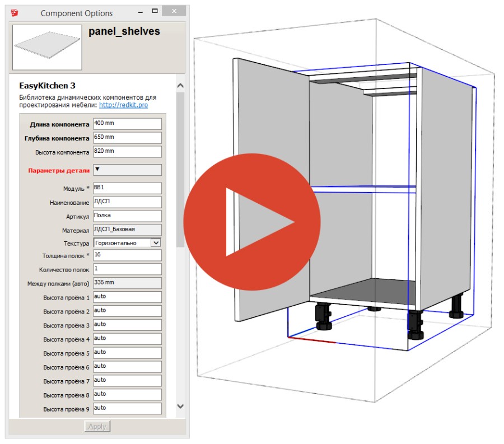Click the Глубина компонента input field

click(127, 138)
